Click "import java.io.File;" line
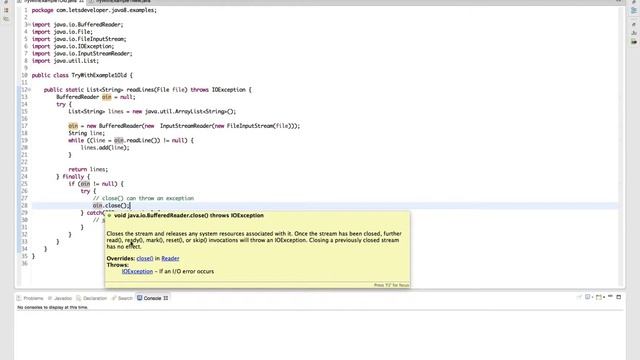 click(62, 32)
